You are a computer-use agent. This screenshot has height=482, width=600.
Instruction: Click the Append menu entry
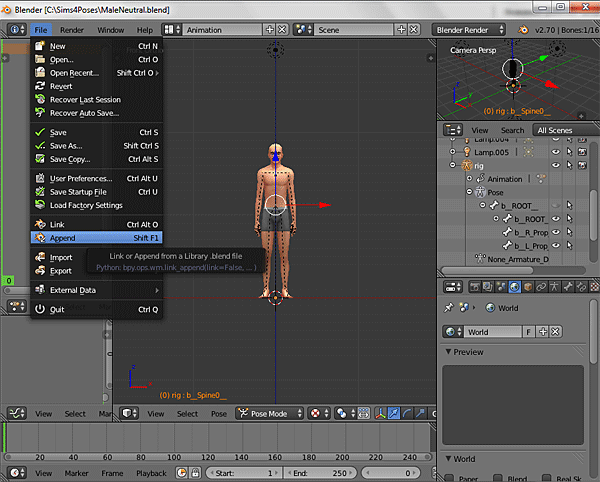pyautogui.click(x=96, y=238)
